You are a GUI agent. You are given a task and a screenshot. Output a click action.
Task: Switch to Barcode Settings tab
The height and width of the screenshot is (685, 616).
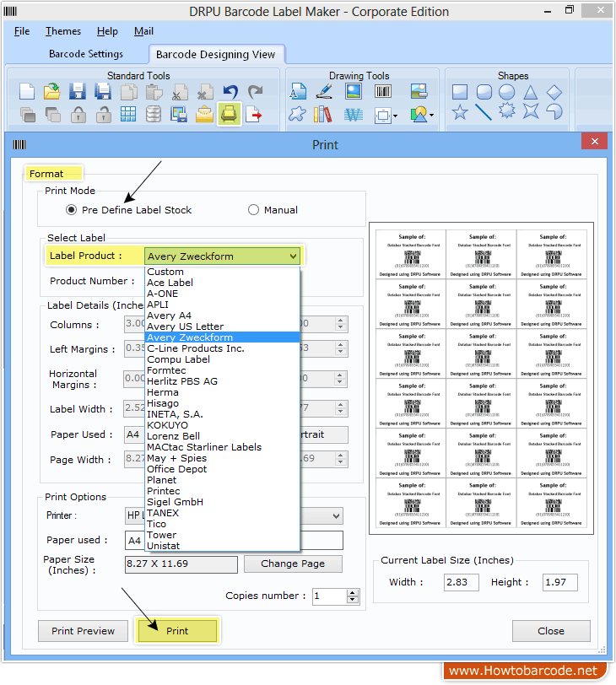(86, 54)
